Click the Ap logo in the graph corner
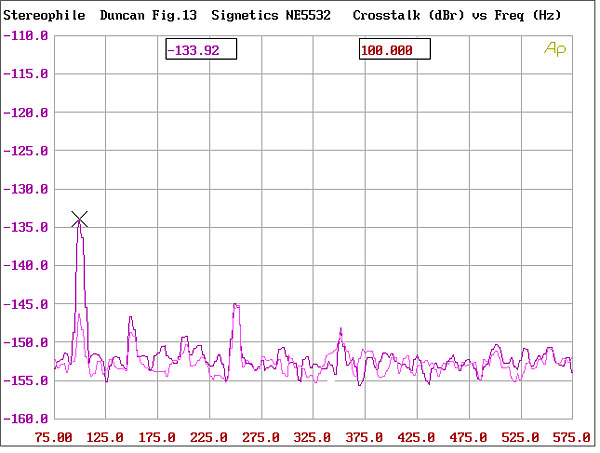 coord(555,49)
